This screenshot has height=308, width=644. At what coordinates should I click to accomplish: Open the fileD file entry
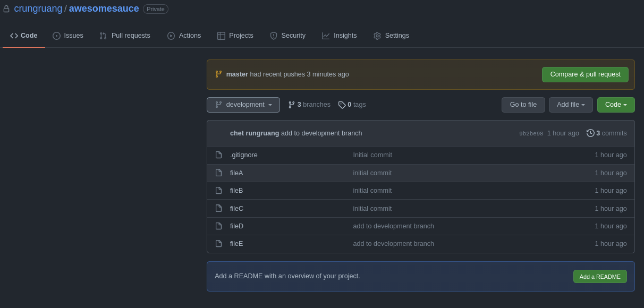[236, 226]
